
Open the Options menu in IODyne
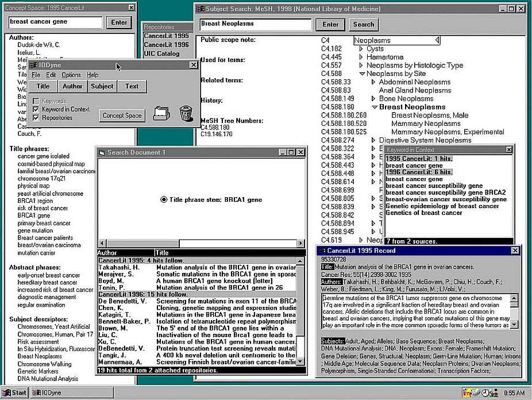pos(71,75)
